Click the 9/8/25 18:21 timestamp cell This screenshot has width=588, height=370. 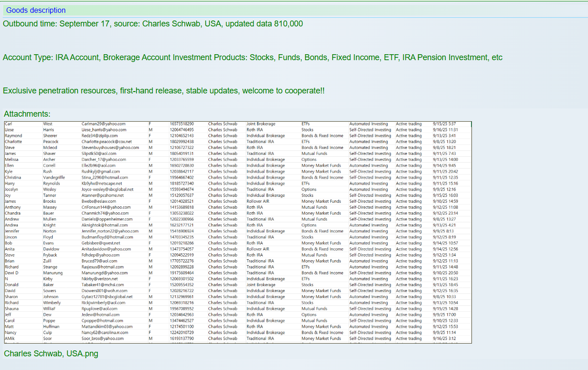pyautogui.click(x=444, y=148)
